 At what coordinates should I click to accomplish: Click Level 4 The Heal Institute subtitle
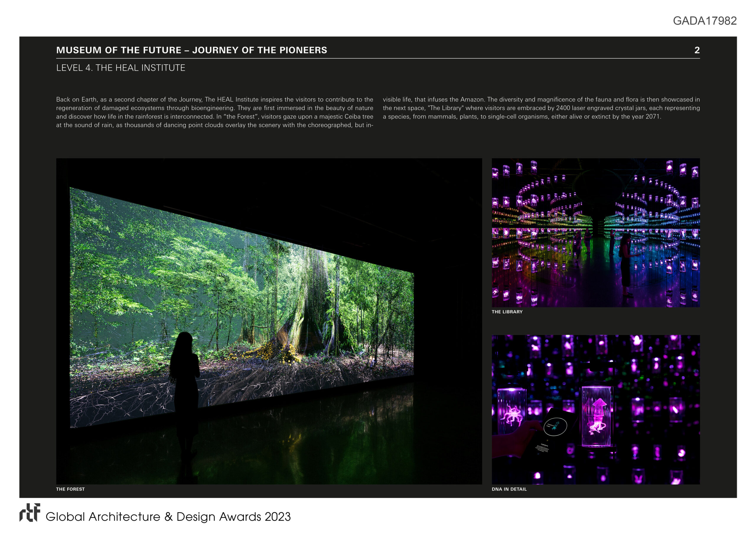(120, 68)
